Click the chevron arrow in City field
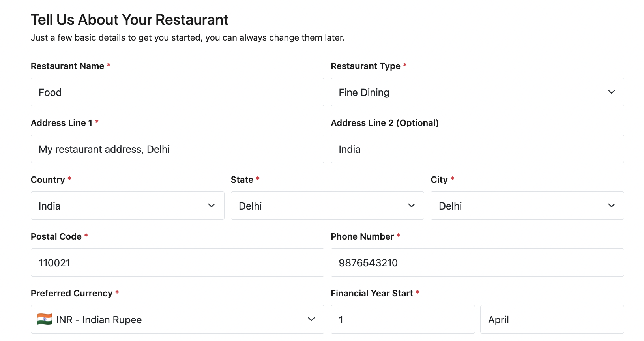 coord(611,206)
